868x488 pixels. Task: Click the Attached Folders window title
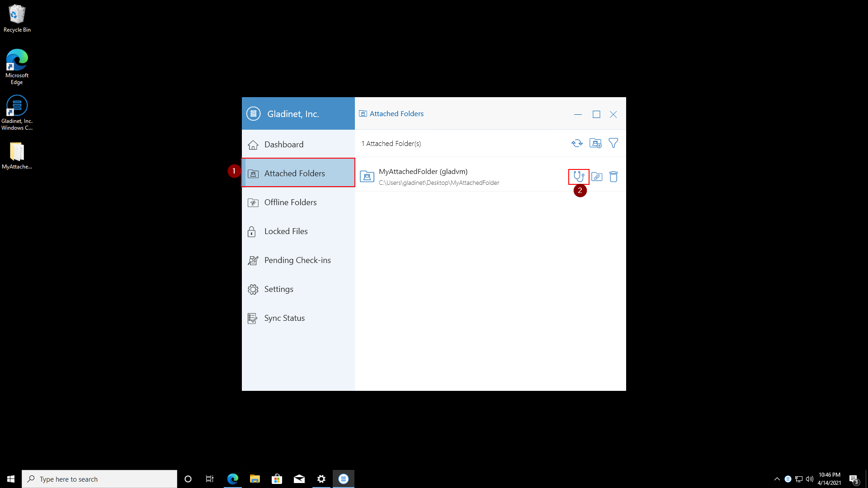[396, 114]
